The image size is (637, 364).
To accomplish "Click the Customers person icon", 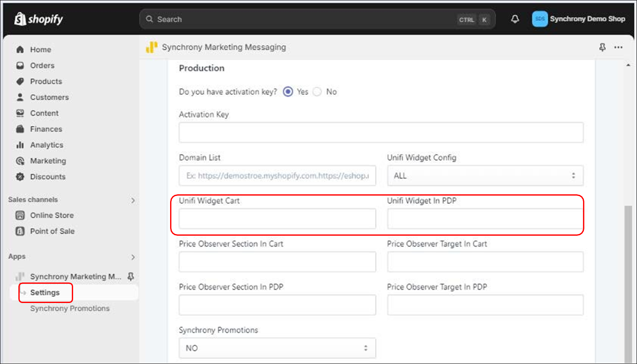I will (x=20, y=97).
